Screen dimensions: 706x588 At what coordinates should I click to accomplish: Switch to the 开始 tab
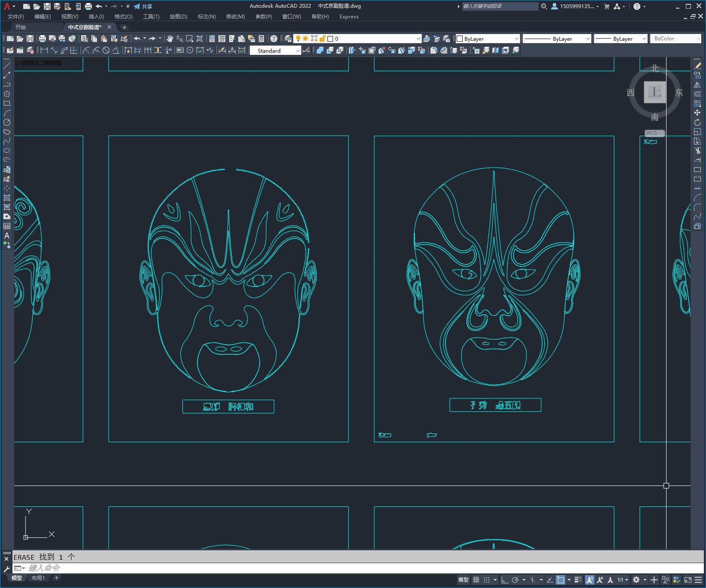(x=21, y=27)
